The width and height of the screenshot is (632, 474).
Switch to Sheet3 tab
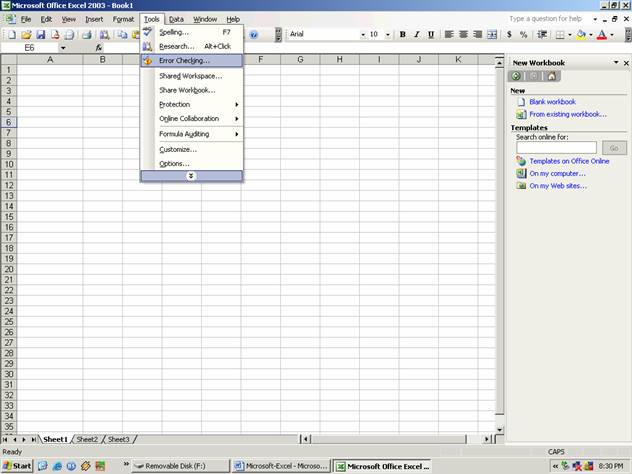(x=118, y=439)
